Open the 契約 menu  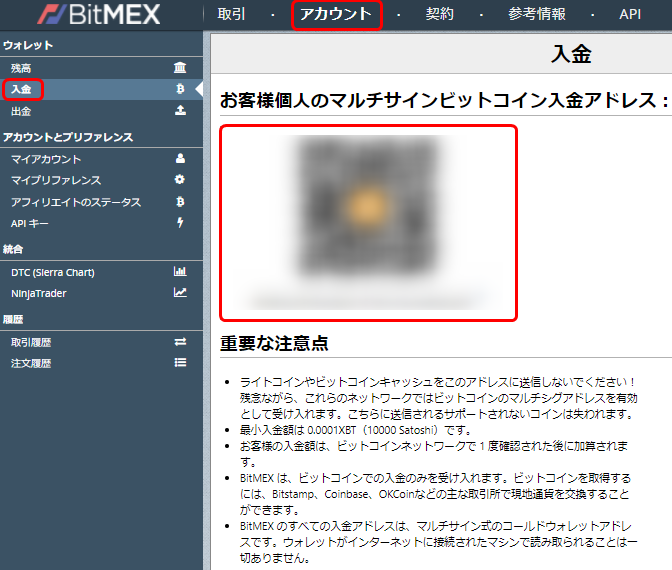pos(440,14)
